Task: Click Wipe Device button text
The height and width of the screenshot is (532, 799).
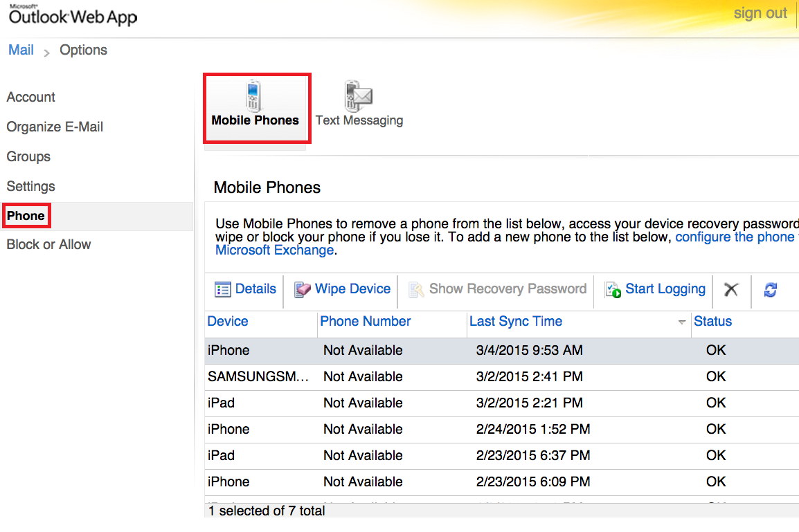Action: coord(352,288)
